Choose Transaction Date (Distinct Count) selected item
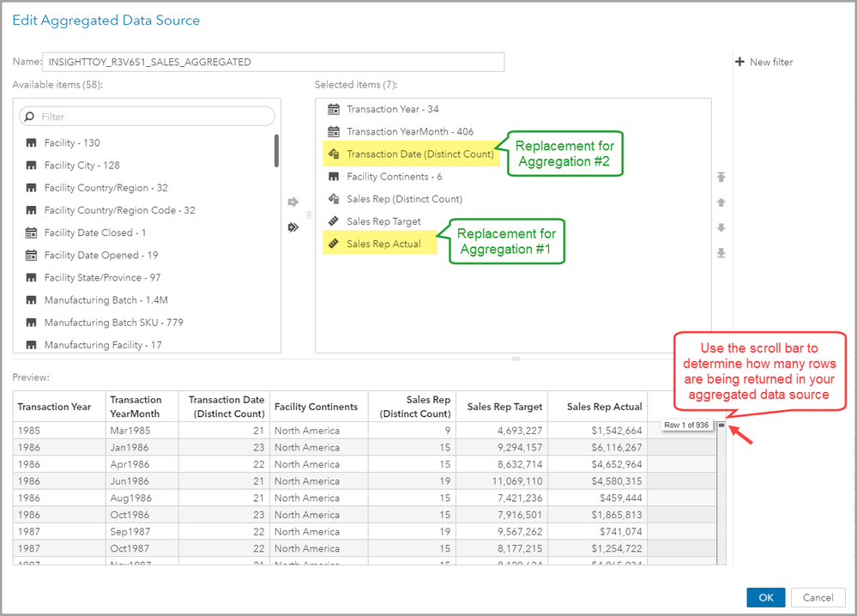This screenshot has width=857, height=616. tap(419, 154)
